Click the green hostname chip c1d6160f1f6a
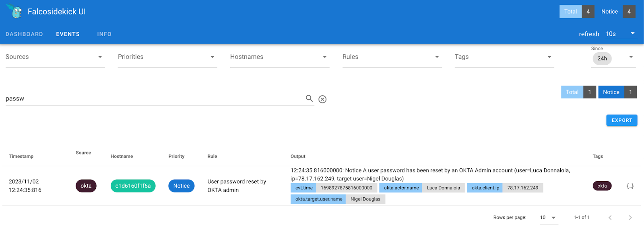Screen dimensions: 644x229 [x=133, y=186]
